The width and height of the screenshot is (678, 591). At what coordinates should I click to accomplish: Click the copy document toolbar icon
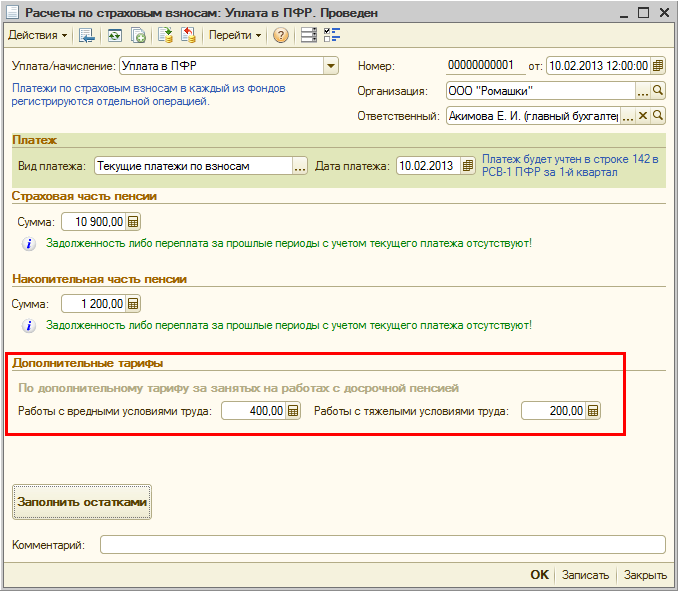tap(138, 35)
